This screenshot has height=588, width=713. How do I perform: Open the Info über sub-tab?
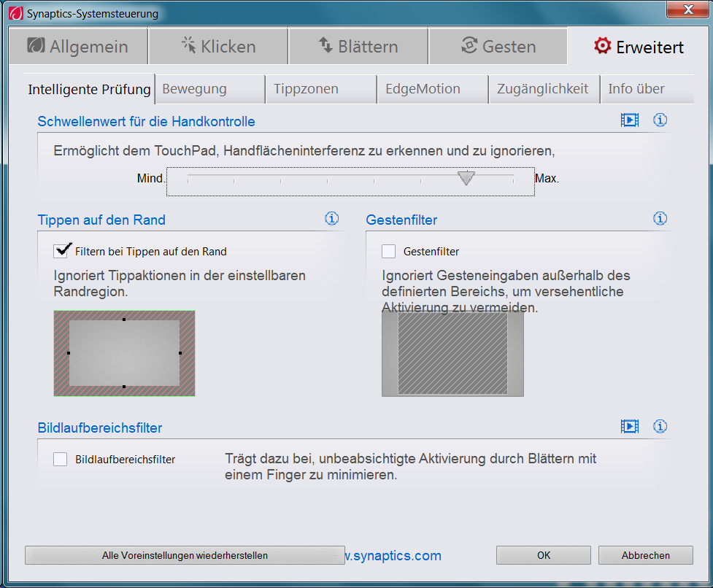pyautogui.click(x=647, y=89)
